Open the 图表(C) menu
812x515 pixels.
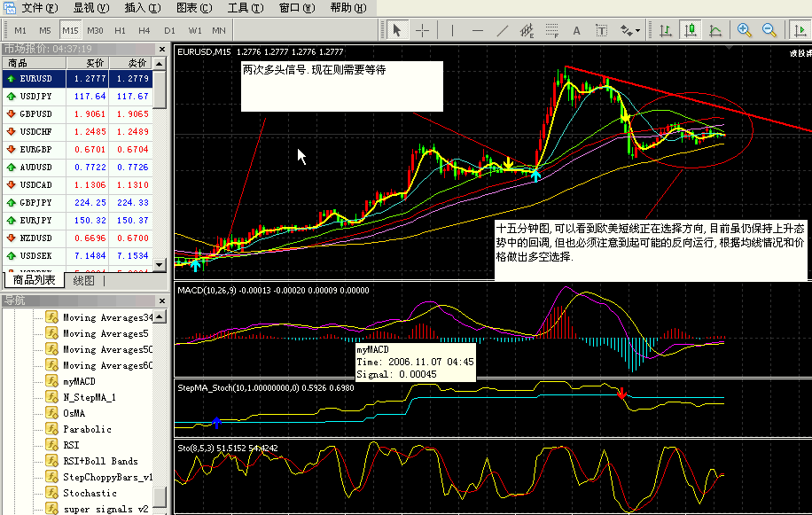point(194,8)
